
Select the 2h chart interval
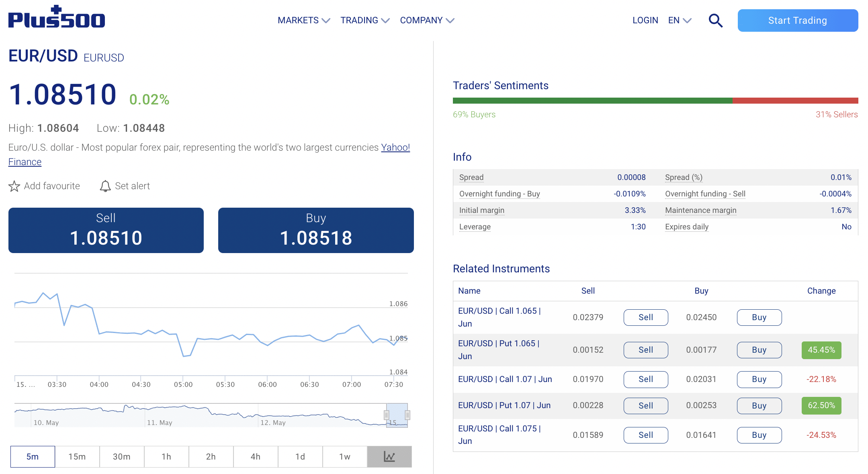(x=211, y=457)
